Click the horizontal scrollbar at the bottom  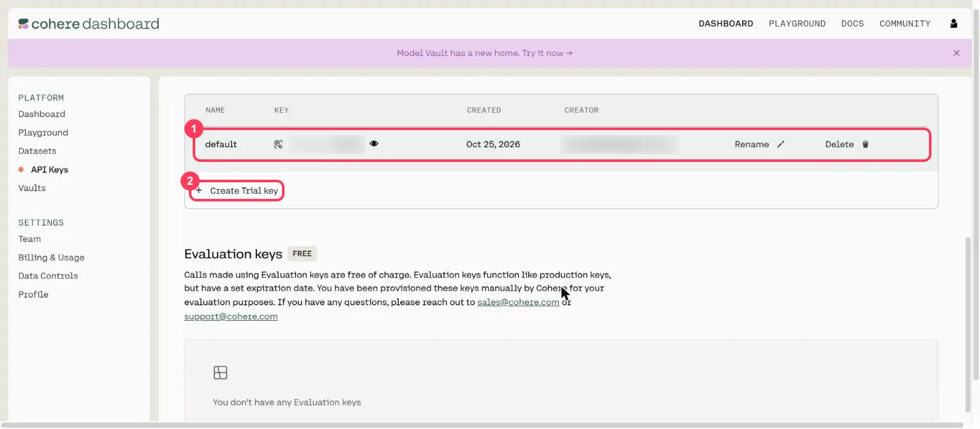[x=482, y=425]
